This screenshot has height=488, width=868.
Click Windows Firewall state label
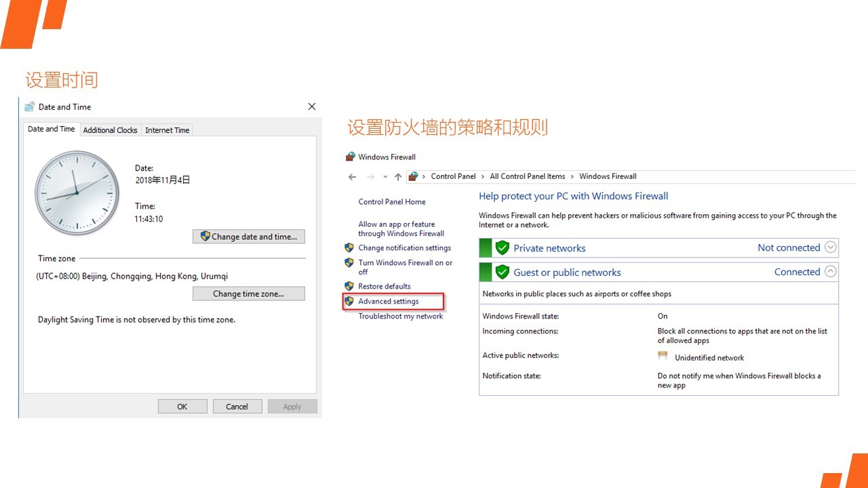point(521,316)
